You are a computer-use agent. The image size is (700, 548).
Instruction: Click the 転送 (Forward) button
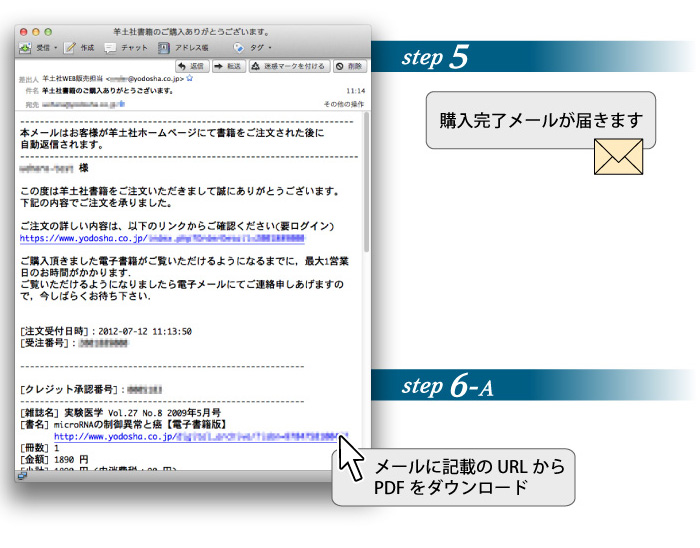(x=229, y=65)
